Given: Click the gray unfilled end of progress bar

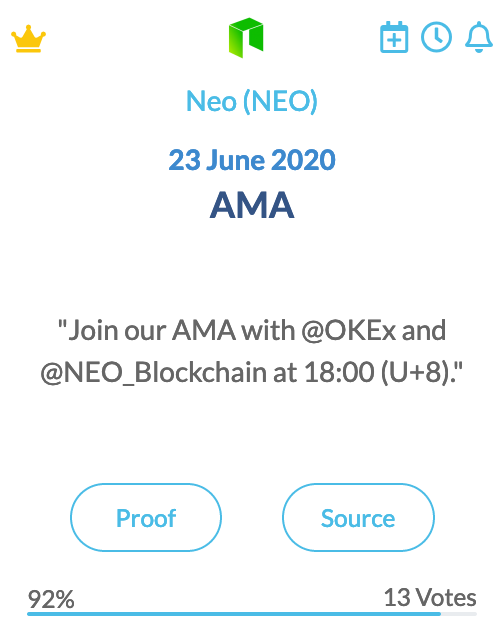Looking at the screenshot, I should (459, 614).
